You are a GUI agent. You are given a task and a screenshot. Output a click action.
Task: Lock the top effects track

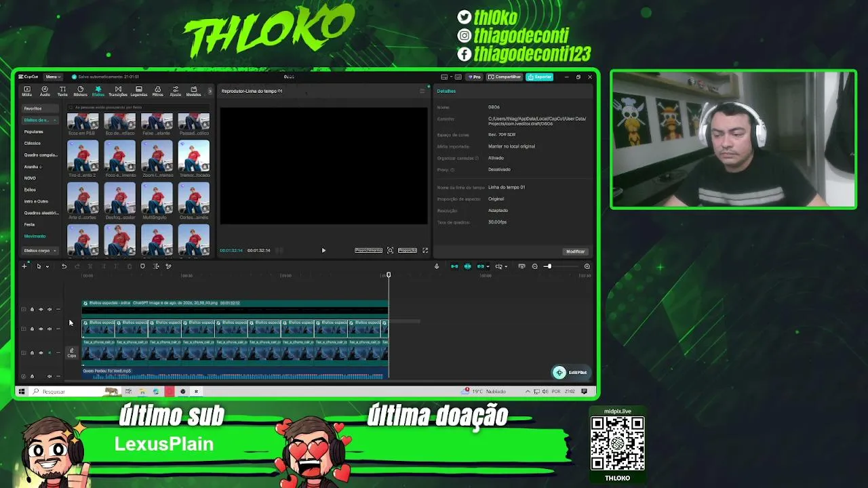(x=32, y=309)
